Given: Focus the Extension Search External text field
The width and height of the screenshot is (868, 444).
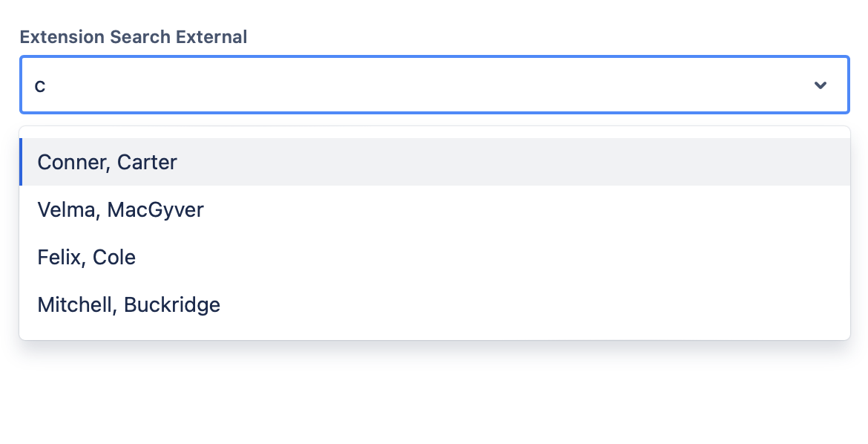Looking at the screenshot, I should coord(297,85).
